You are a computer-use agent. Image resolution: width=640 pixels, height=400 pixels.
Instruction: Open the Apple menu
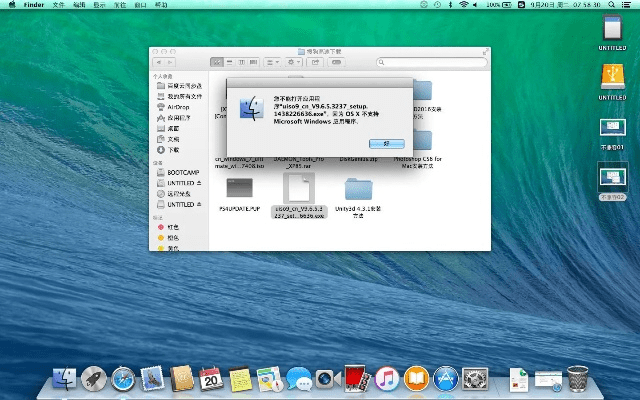coord(10,5)
